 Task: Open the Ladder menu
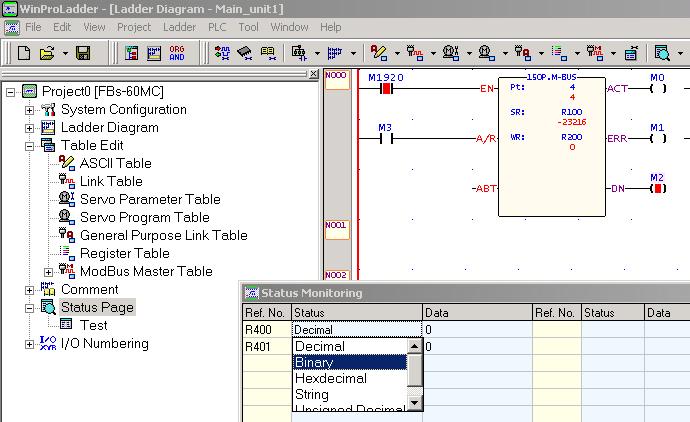click(179, 27)
